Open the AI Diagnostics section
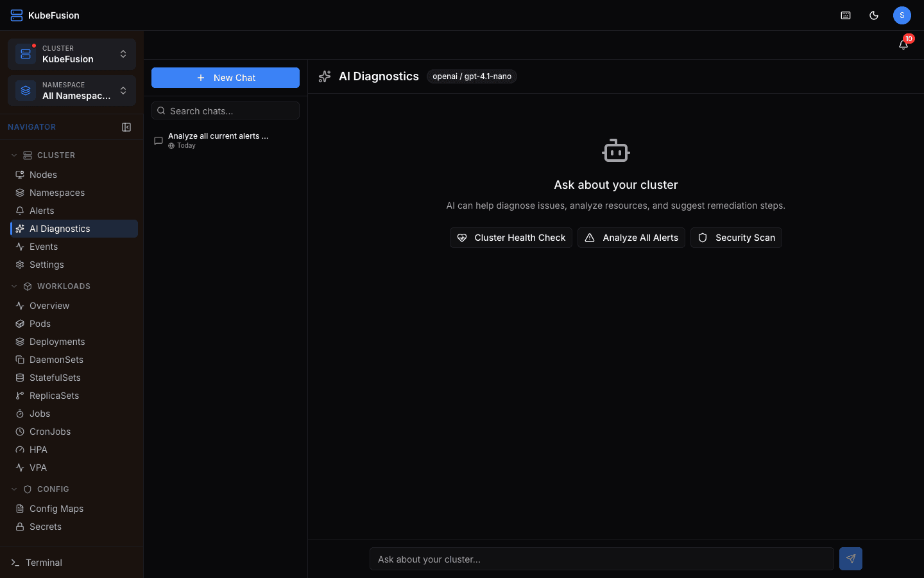Viewport: 924px width, 578px height. click(59, 228)
